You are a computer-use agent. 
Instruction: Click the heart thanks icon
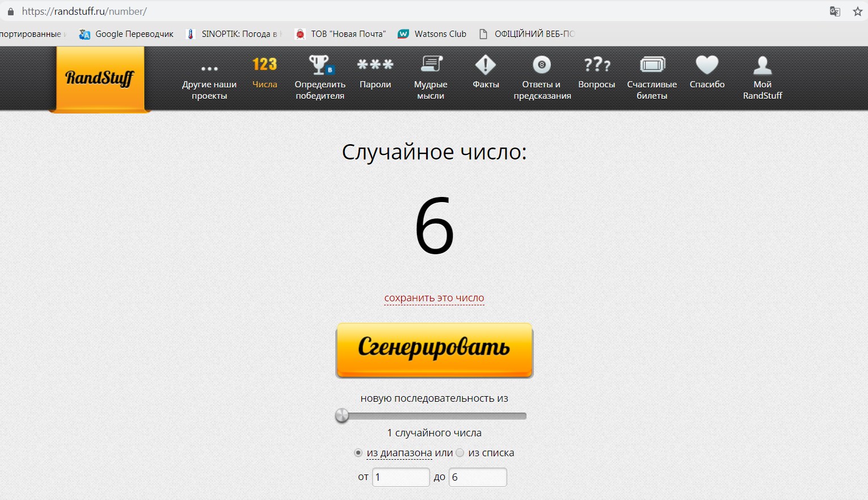pos(707,65)
